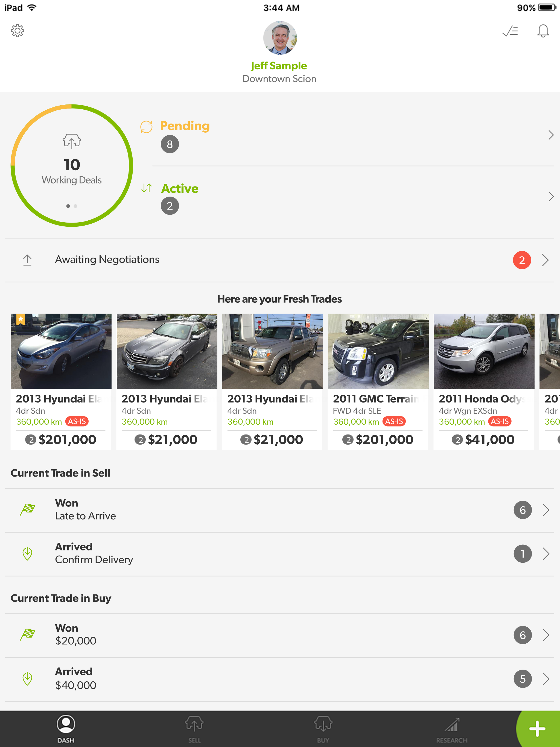This screenshot has width=560, height=747.
Task: Tap the Awaiting Negotiations upload arrow icon
Action: pos(27,260)
